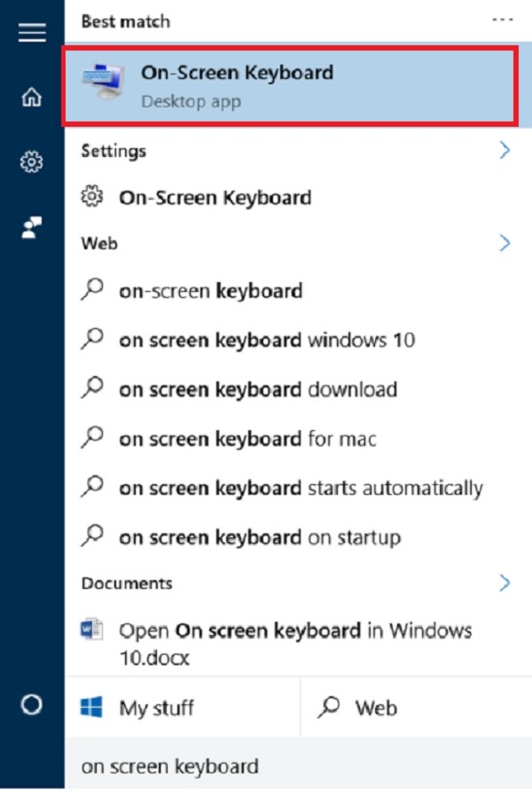Select 'on screen keyboard download' suggestion
Viewport: 532px width, 792px height.
click(x=257, y=389)
